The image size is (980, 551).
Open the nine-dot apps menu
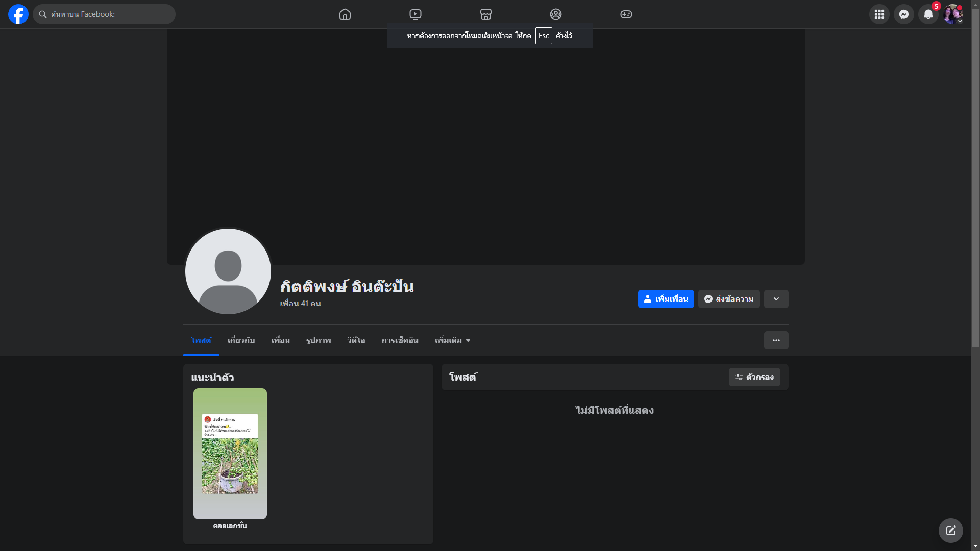pos(879,14)
